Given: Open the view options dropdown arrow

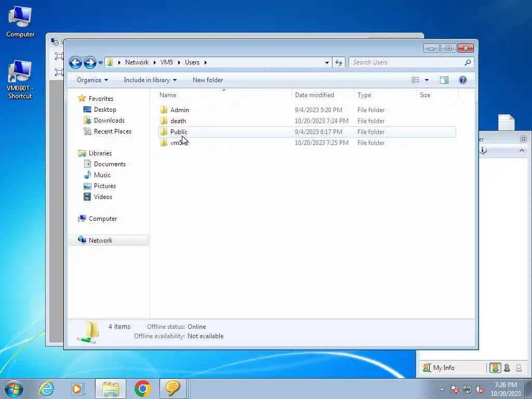Looking at the screenshot, I should pyautogui.click(x=427, y=80).
